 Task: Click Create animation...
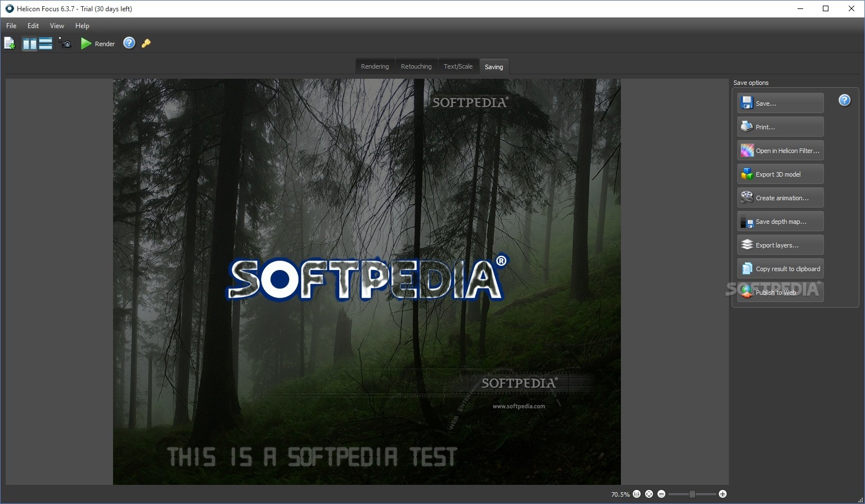[x=781, y=198]
